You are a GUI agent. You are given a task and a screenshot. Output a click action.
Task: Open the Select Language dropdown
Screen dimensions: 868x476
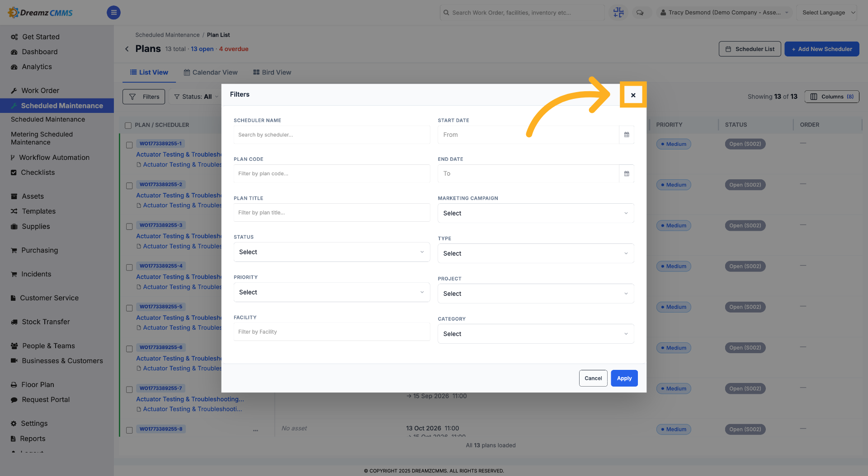(826, 13)
